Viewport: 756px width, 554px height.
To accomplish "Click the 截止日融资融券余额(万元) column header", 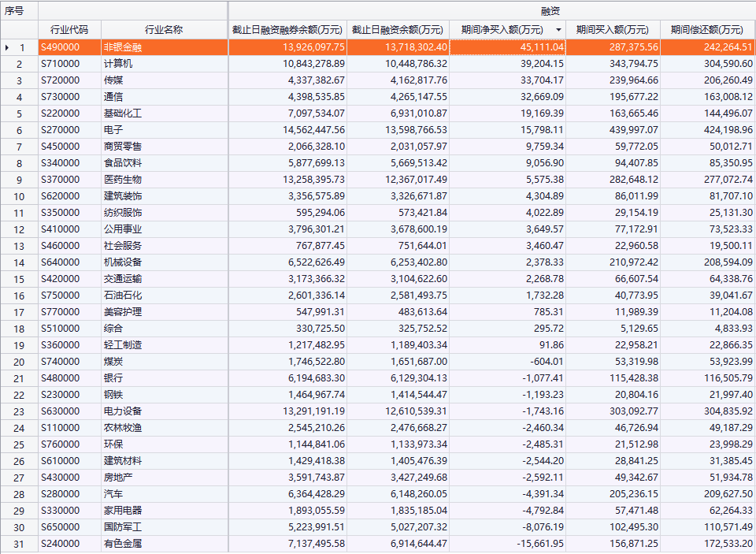I will 287,30.
